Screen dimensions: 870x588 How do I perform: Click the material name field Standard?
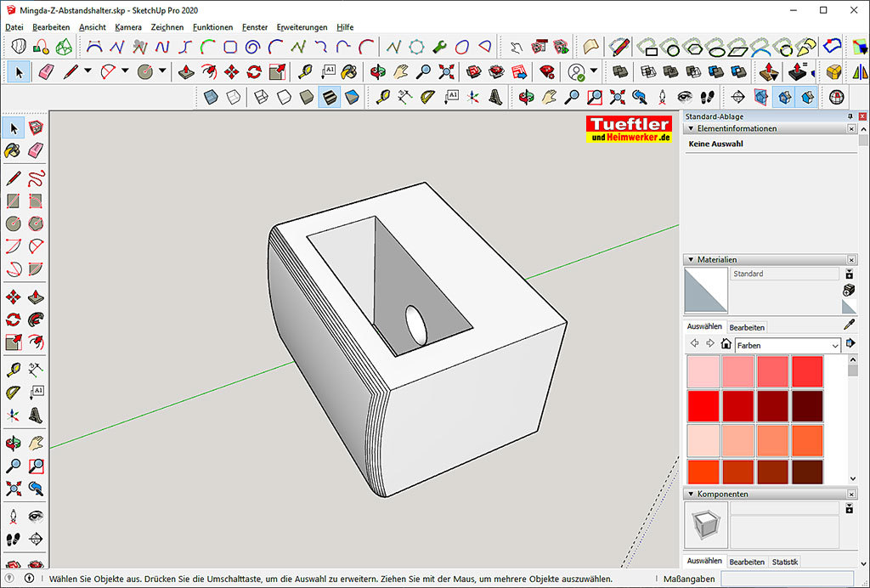784,274
